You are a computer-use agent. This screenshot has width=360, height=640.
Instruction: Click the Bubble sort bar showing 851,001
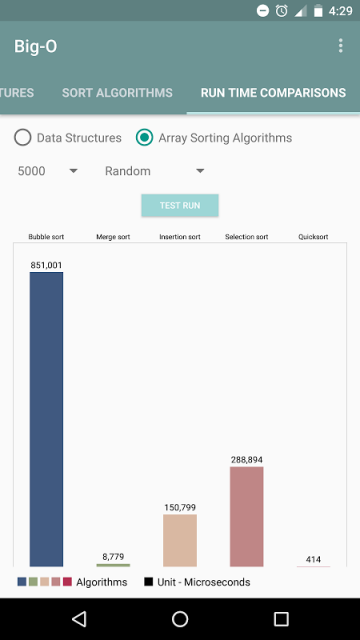pos(47,419)
